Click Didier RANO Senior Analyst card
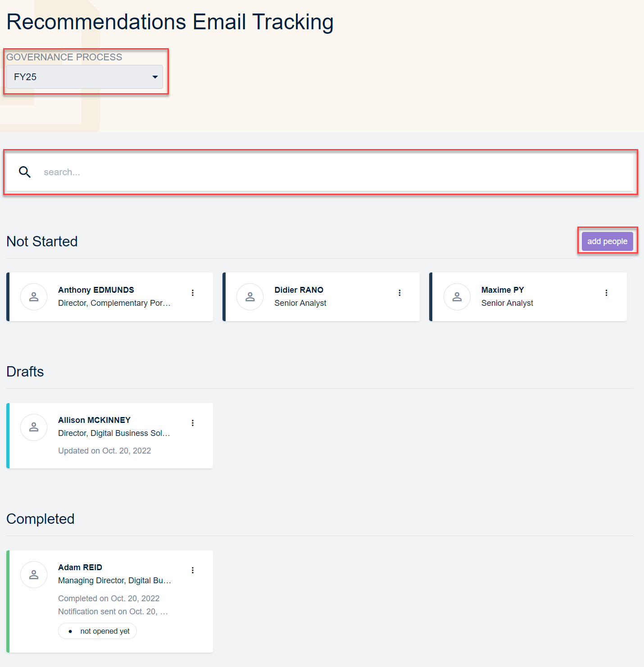The image size is (644, 667). [x=322, y=297]
